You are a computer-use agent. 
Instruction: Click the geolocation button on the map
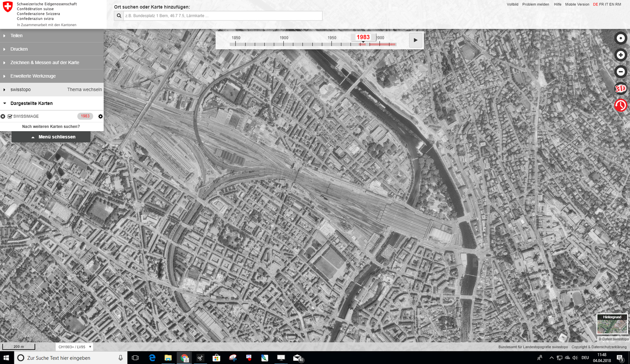[621, 38]
